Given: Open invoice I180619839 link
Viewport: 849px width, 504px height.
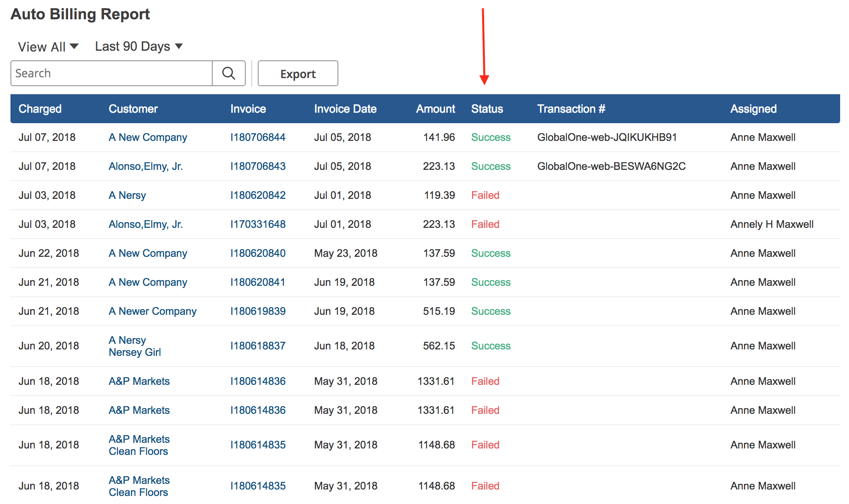Looking at the screenshot, I should pyautogui.click(x=258, y=311).
